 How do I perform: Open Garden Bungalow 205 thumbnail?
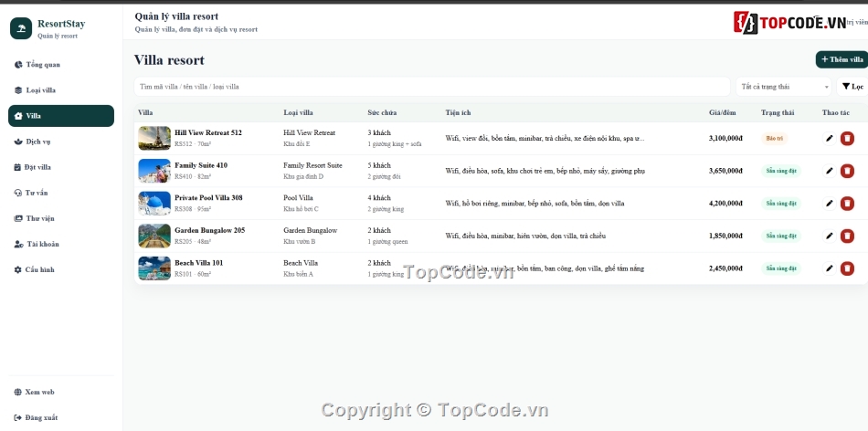[154, 237]
